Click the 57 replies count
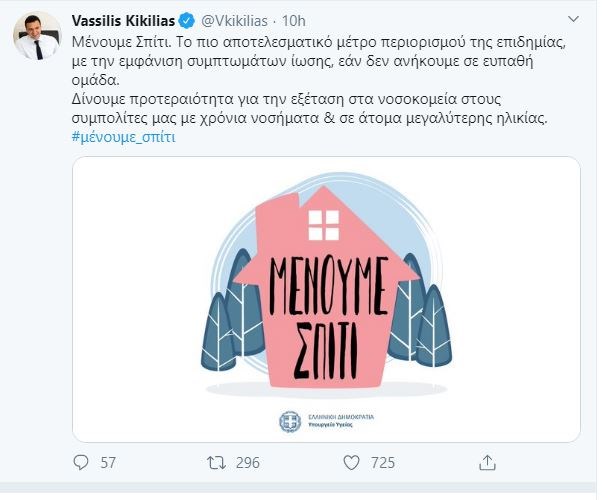Screen dimensions: 602x500 point(111,462)
